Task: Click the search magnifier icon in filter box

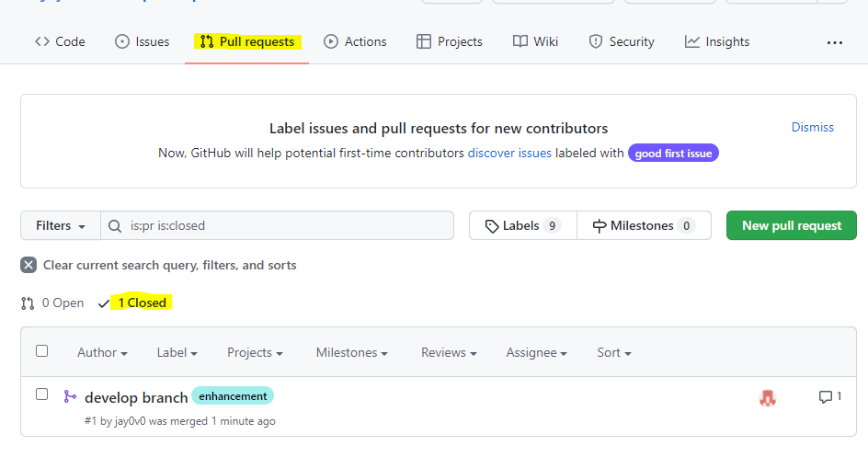Action: 115,225
